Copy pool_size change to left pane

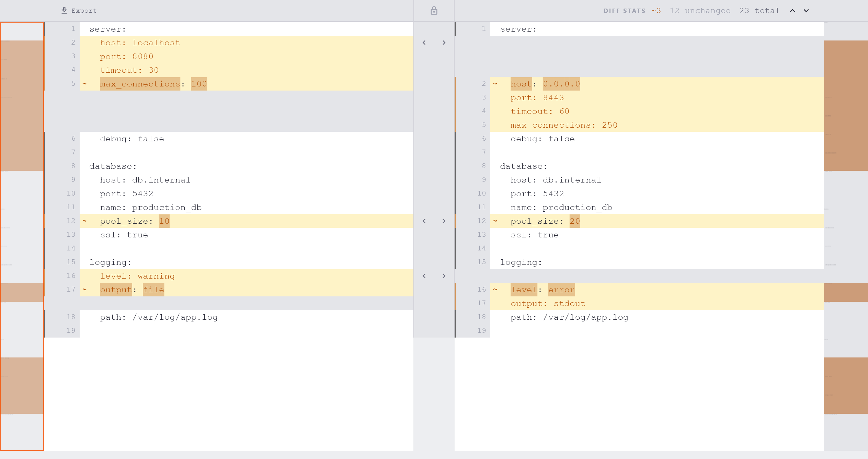point(424,221)
